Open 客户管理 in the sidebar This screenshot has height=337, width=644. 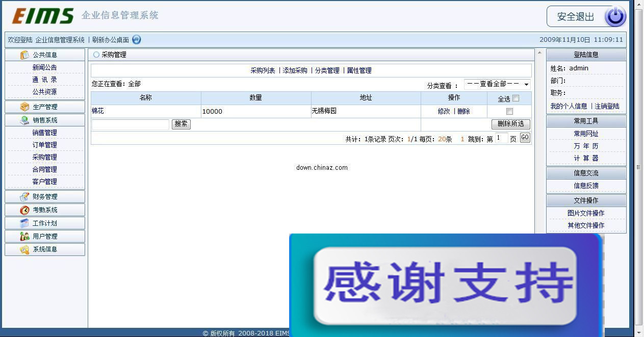tap(45, 182)
